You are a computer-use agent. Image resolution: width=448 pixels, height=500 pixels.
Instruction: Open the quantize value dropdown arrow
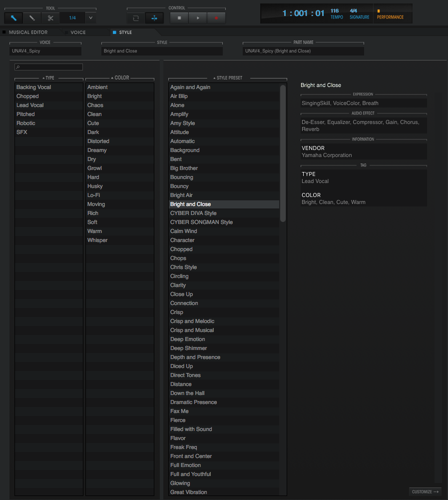(x=90, y=18)
